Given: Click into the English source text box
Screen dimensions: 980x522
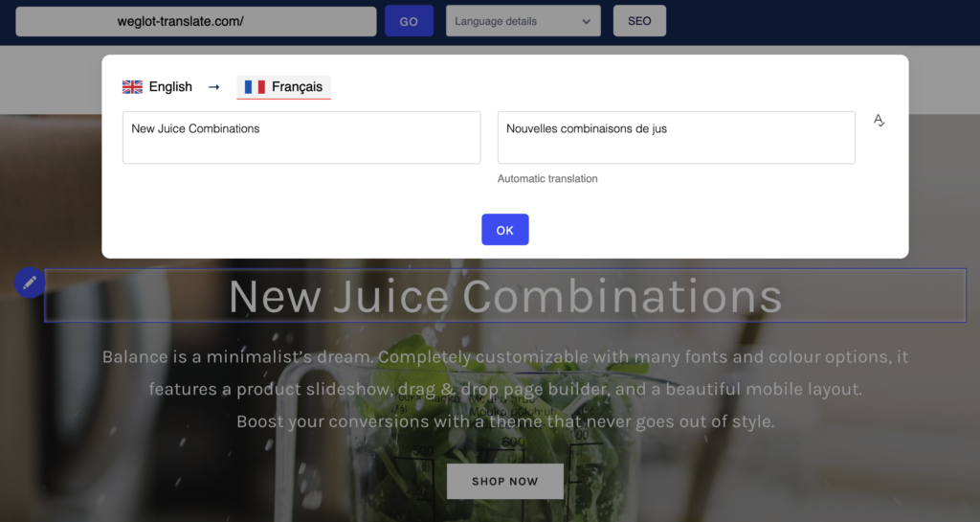Looking at the screenshot, I should (x=301, y=138).
